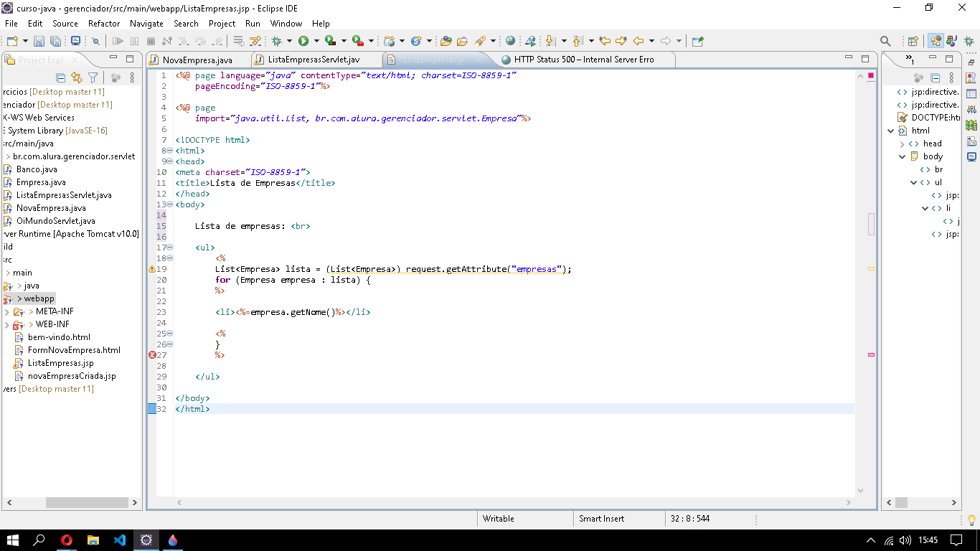Select OiMundoServlet.java in the tree
This screenshot has height=551, width=980.
(x=55, y=221)
